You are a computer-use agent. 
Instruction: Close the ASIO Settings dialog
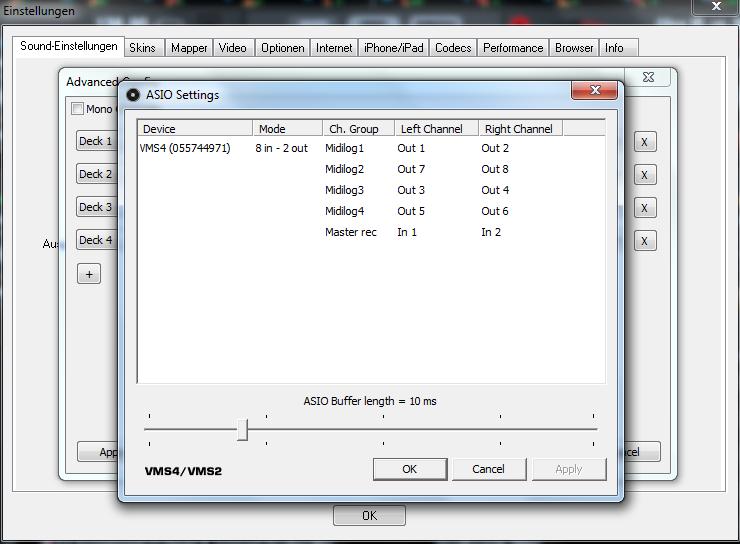pyautogui.click(x=595, y=90)
